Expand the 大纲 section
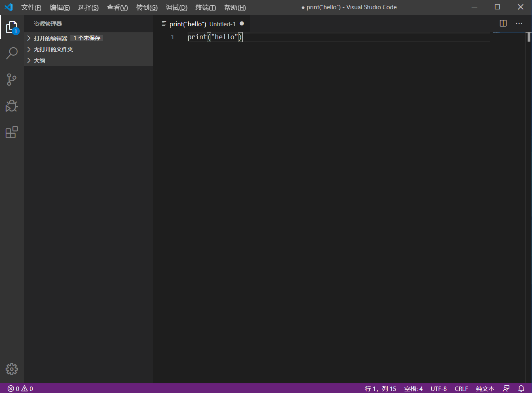The width and height of the screenshot is (532, 393). (x=39, y=60)
